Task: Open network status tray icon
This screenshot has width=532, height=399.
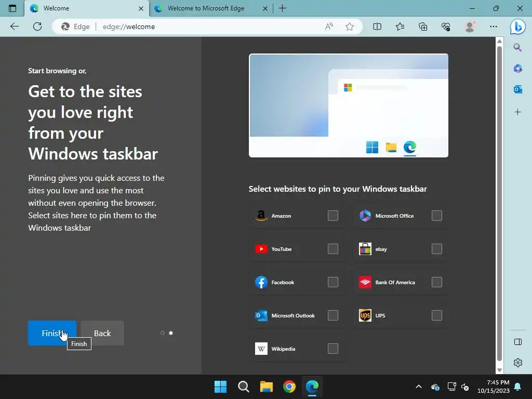Action: pyautogui.click(x=452, y=387)
